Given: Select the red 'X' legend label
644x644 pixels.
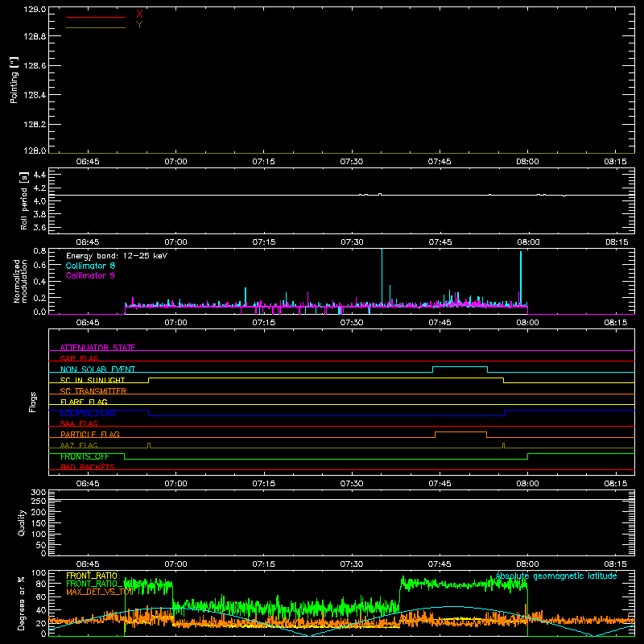Looking at the screenshot, I should 139,14.
